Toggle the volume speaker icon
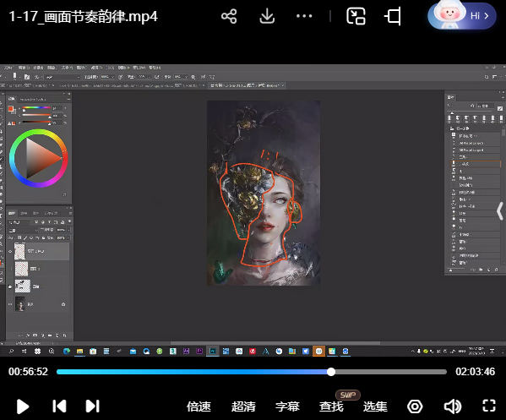Image resolution: width=506 pixels, height=420 pixels. point(453,406)
